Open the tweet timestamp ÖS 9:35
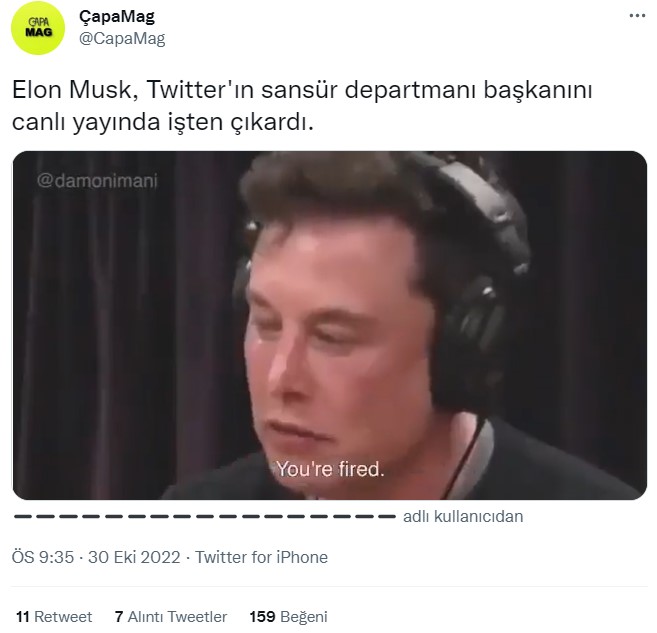 43,558
